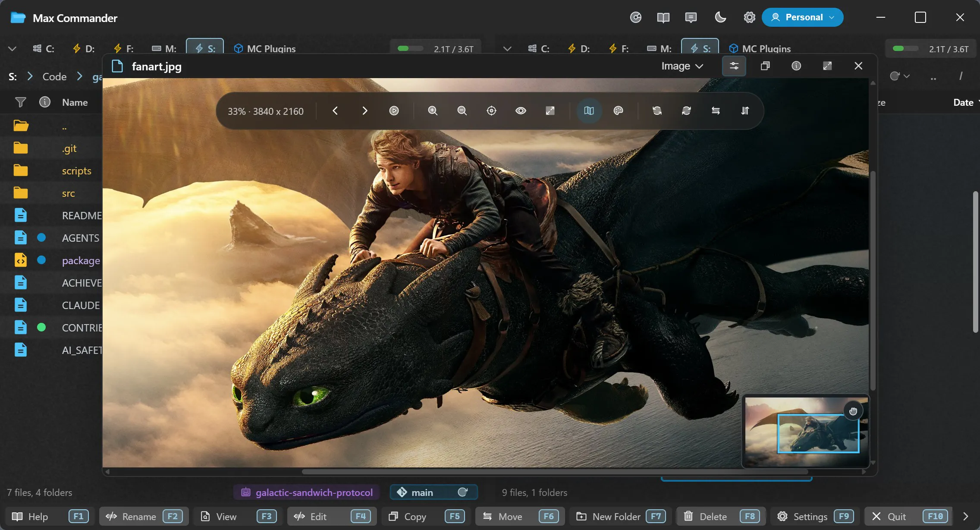Rotate image counter-clockwise

tap(657, 111)
